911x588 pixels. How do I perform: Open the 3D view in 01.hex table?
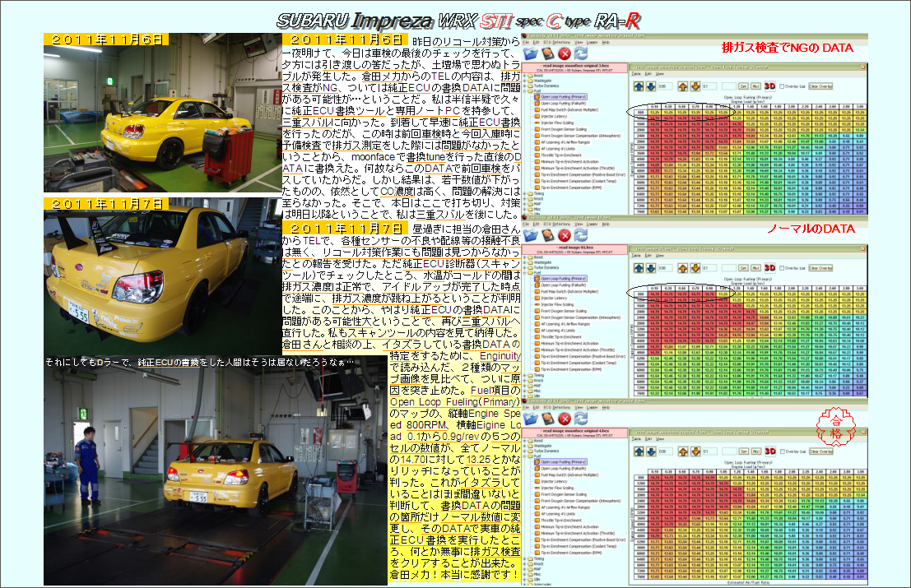pos(769,268)
